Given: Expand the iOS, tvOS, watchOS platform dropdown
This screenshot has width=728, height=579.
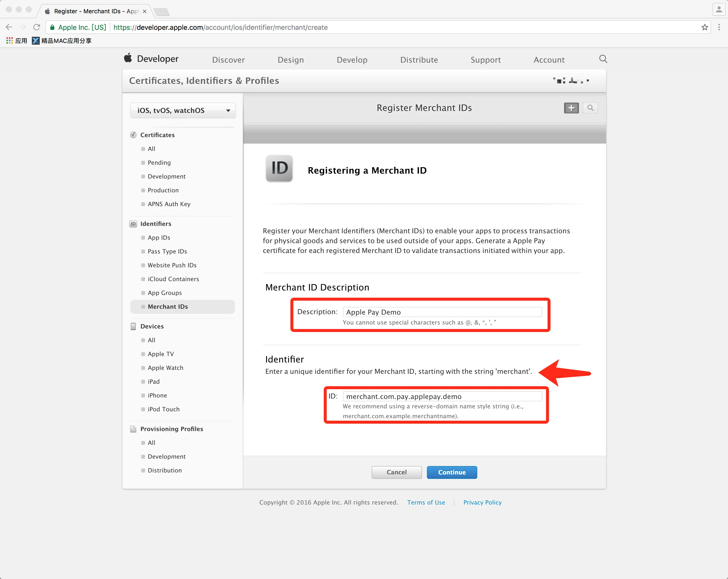Looking at the screenshot, I should 183,110.
